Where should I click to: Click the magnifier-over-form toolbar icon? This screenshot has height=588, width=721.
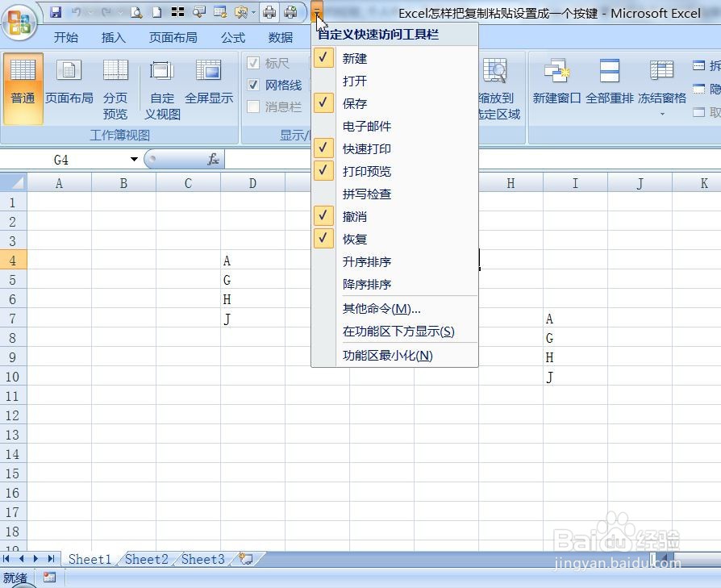(199, 12)
